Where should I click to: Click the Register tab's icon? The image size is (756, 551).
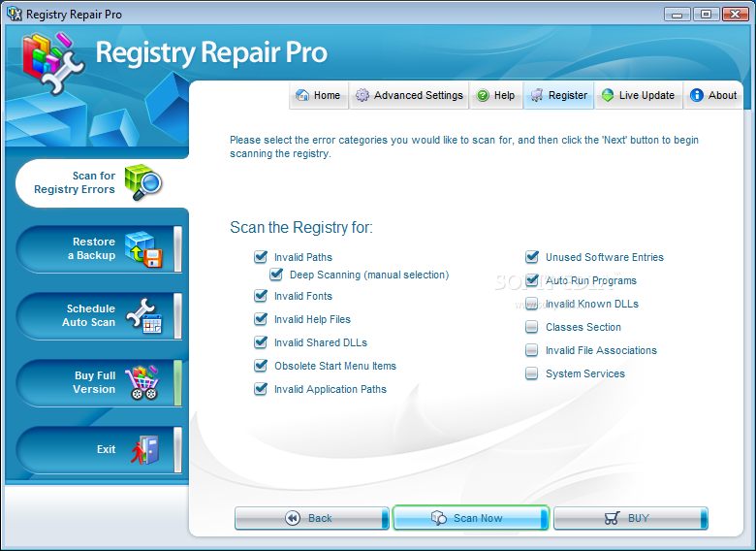point(537,95)
